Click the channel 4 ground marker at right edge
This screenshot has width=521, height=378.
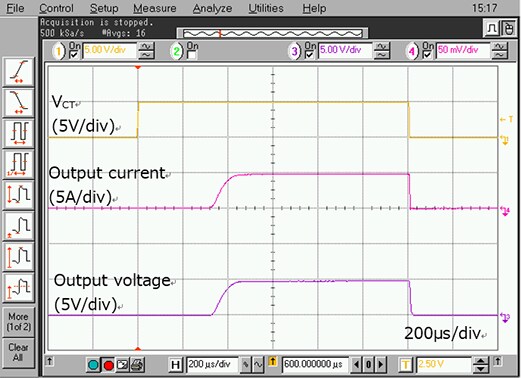505,211
